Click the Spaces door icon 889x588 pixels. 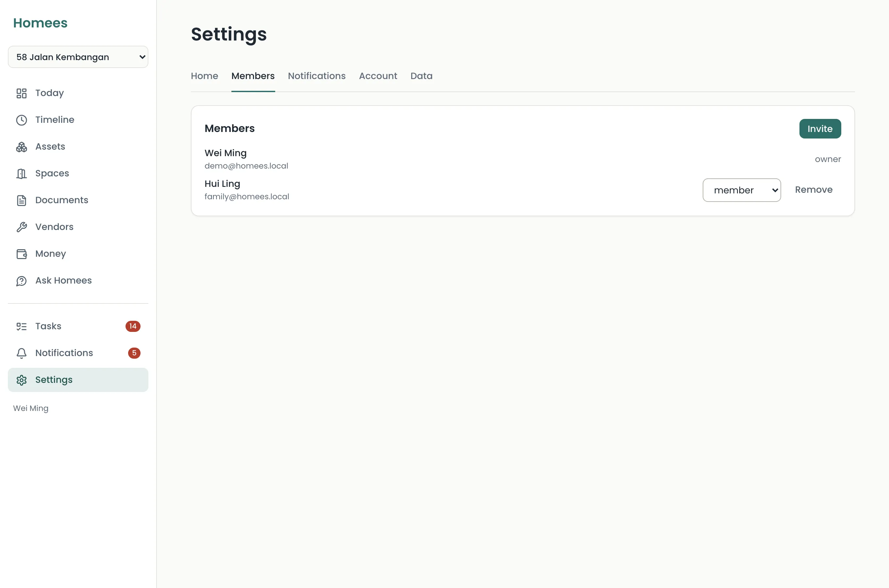point(21,174)
